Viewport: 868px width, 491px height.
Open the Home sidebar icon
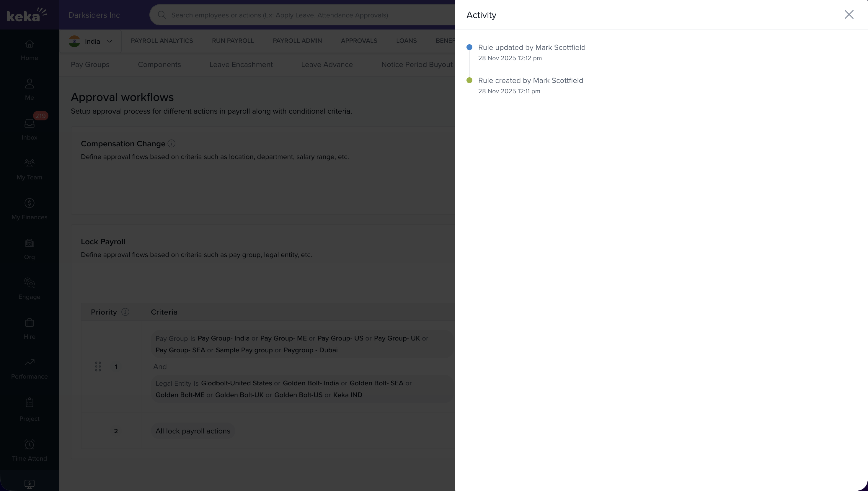[29, 44]
